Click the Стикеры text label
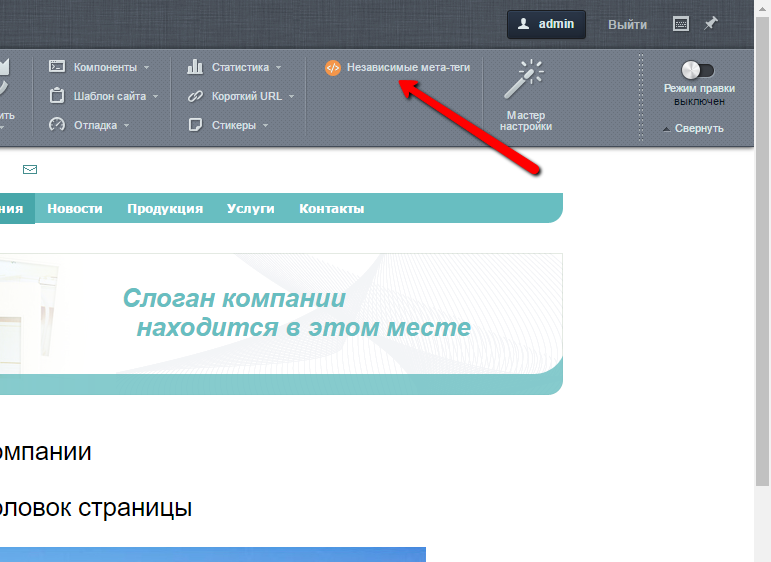This screenshot has height=562, width=771. point(234,125)
